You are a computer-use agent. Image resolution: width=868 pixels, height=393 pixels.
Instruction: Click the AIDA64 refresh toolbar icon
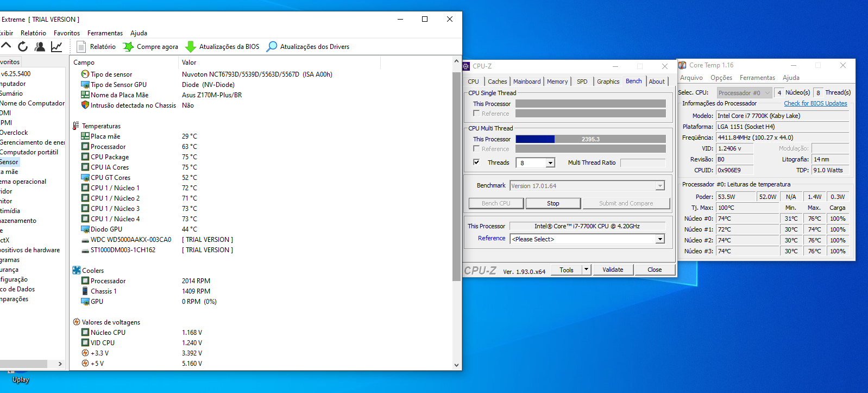tap(23, 47)
